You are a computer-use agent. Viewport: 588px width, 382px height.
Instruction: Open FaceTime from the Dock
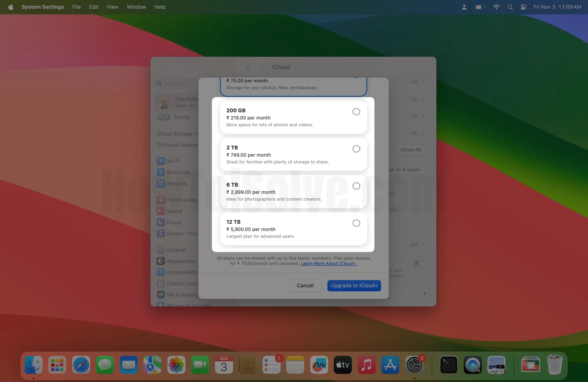pyautogui.click(x=200, y=365)
